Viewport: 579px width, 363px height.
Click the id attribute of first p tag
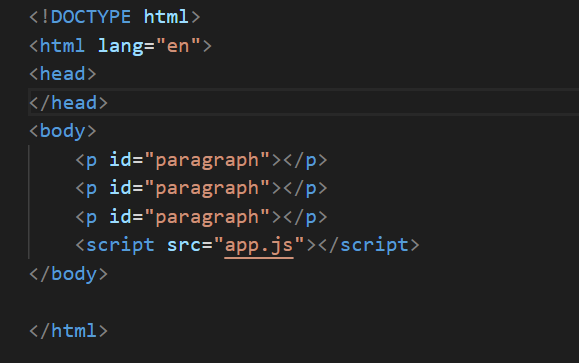coord(120,160)
